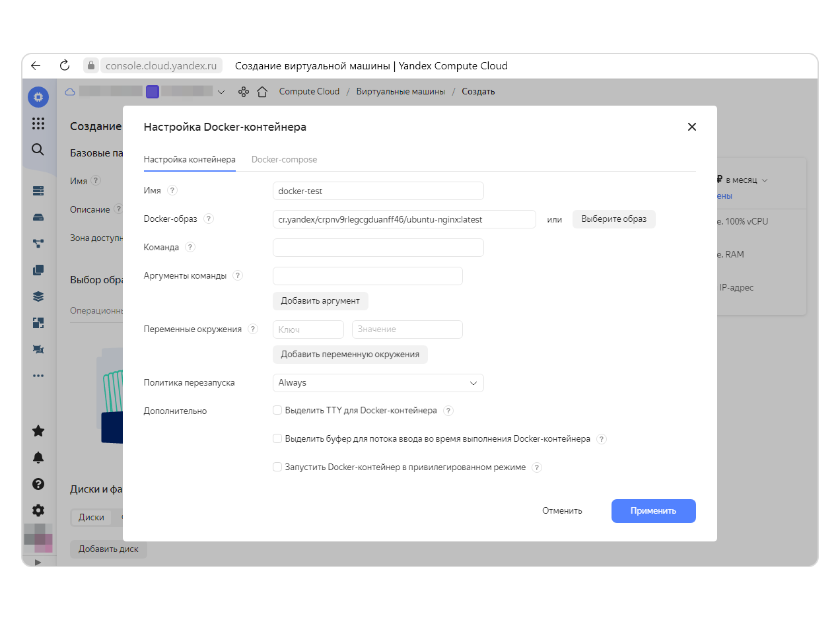Focus the environment variable Ключ field

click(308, 329)
